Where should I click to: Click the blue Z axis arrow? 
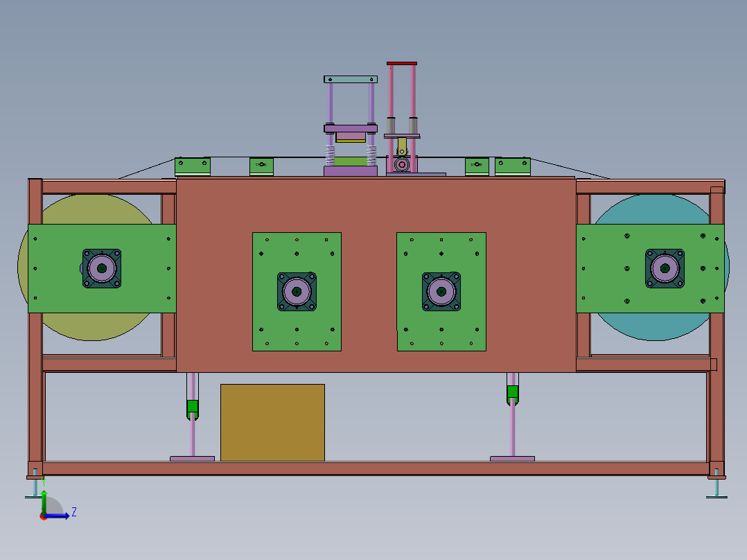(58, 516)
